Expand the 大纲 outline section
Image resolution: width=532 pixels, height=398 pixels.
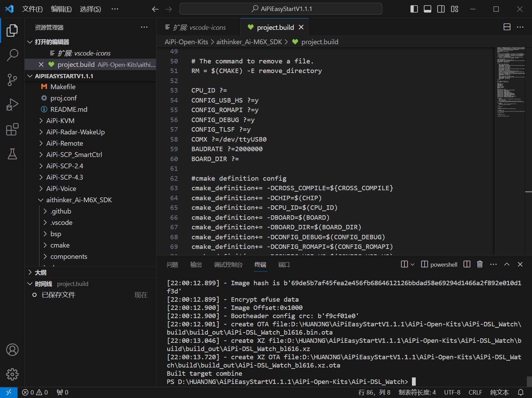click(91, 273)
